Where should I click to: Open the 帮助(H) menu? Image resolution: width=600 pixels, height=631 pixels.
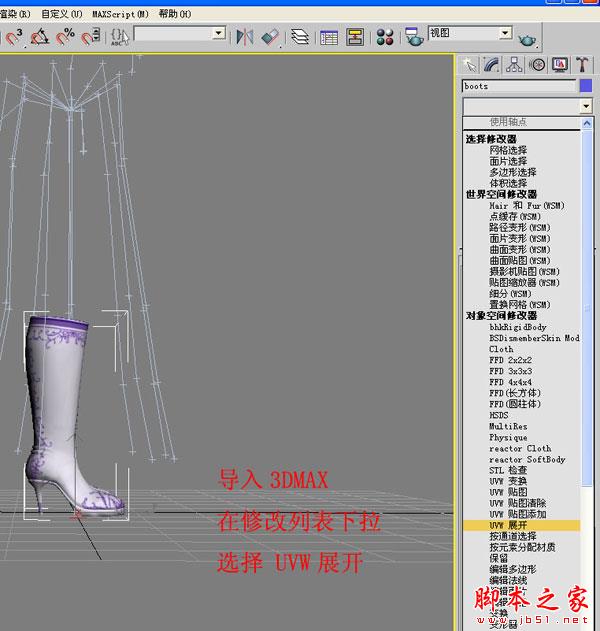pos(175,14)
